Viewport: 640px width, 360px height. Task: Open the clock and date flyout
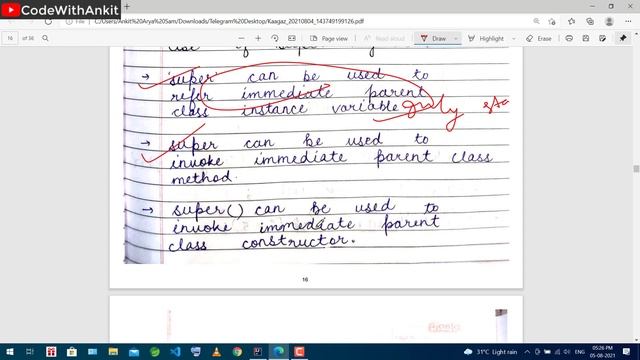(x=602, y=351)
